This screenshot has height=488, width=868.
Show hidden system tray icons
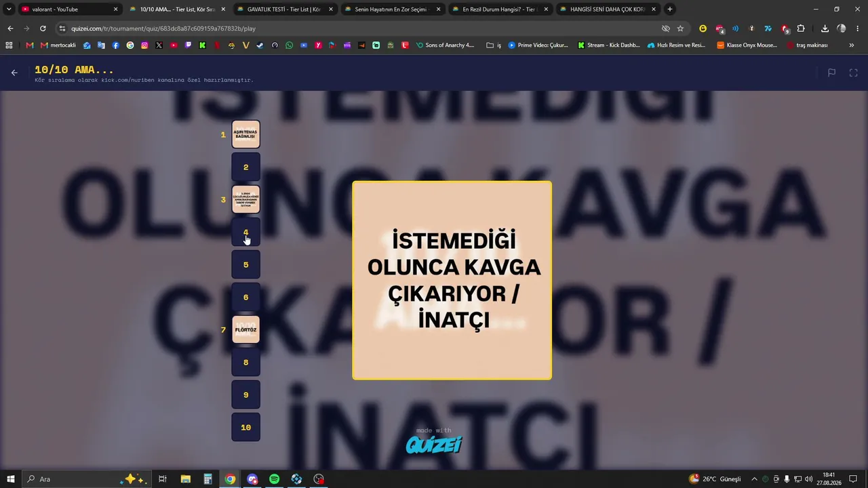click(x=754, y=479)
